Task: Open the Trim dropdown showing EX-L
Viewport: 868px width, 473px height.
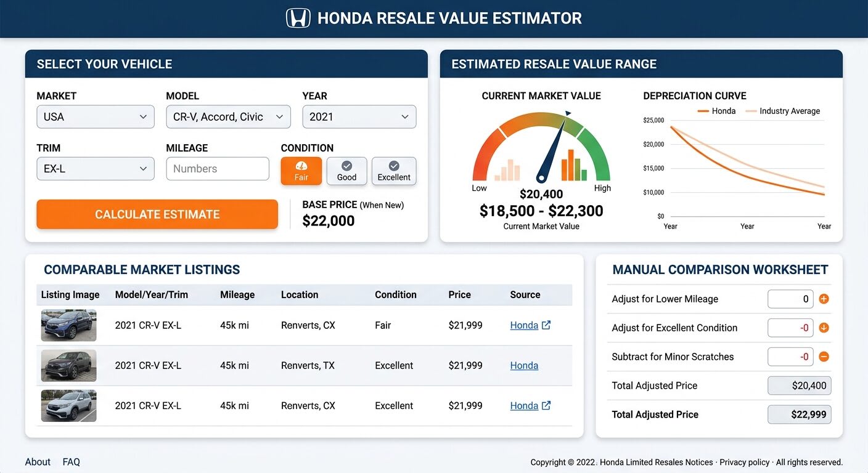Action: 96,169
